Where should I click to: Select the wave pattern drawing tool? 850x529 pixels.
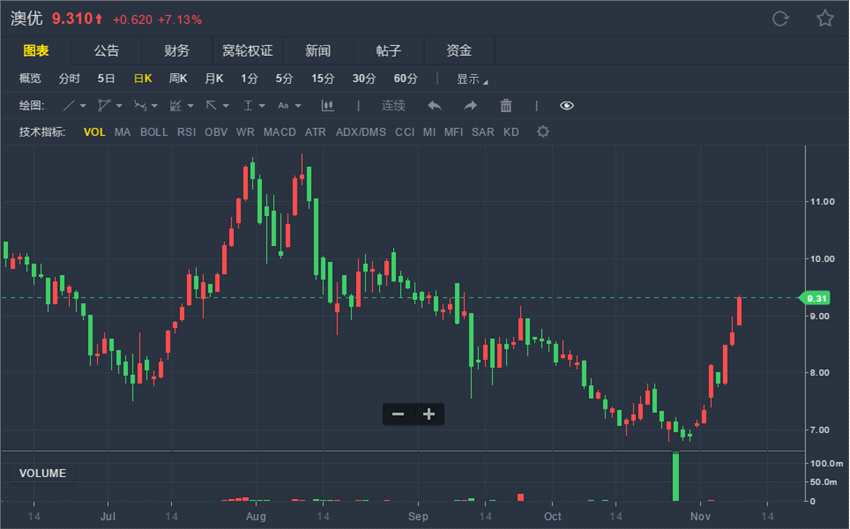coord(140,106)
